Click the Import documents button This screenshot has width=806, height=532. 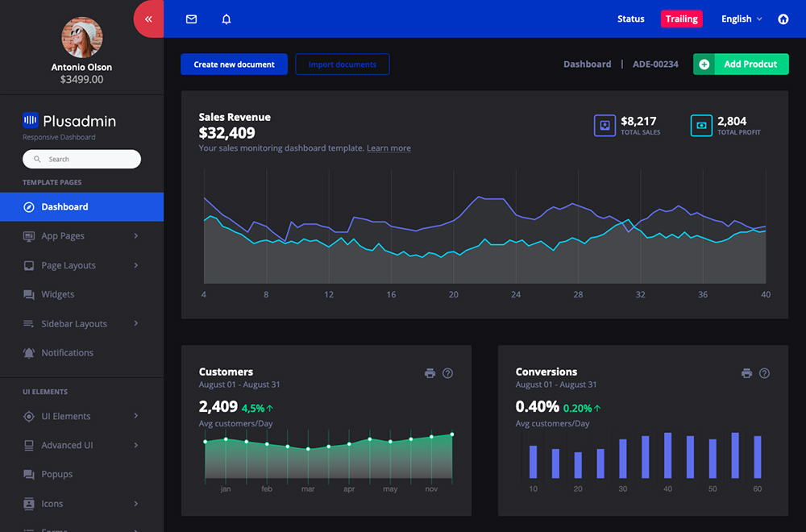click(342, 64)
